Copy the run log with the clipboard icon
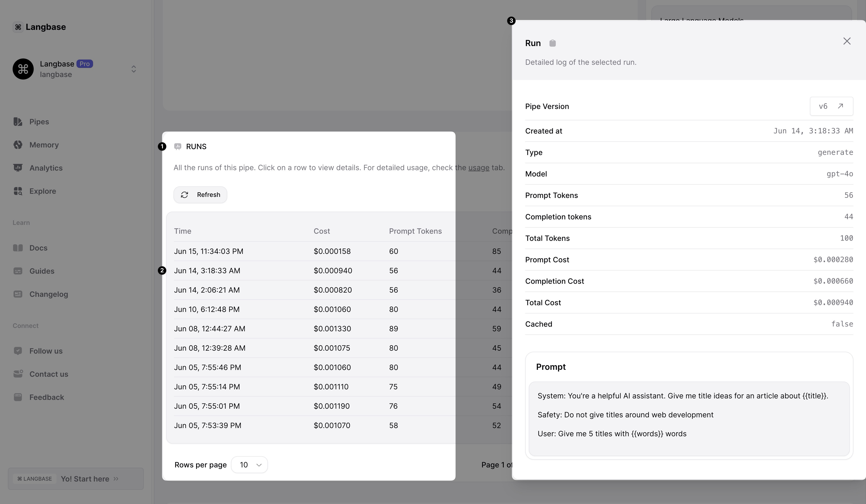 (x=552, y=43)
